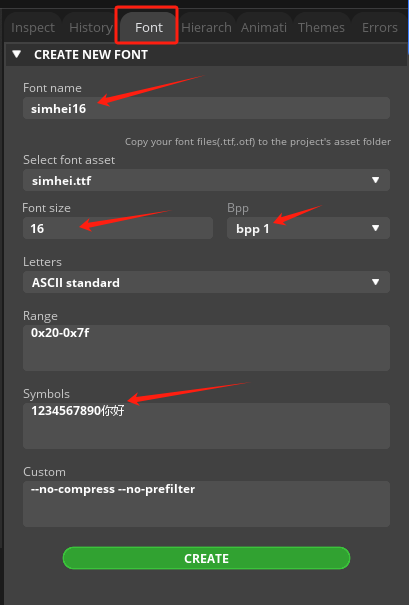Focus the Range text area
The image size is (409, 605).
206,348
